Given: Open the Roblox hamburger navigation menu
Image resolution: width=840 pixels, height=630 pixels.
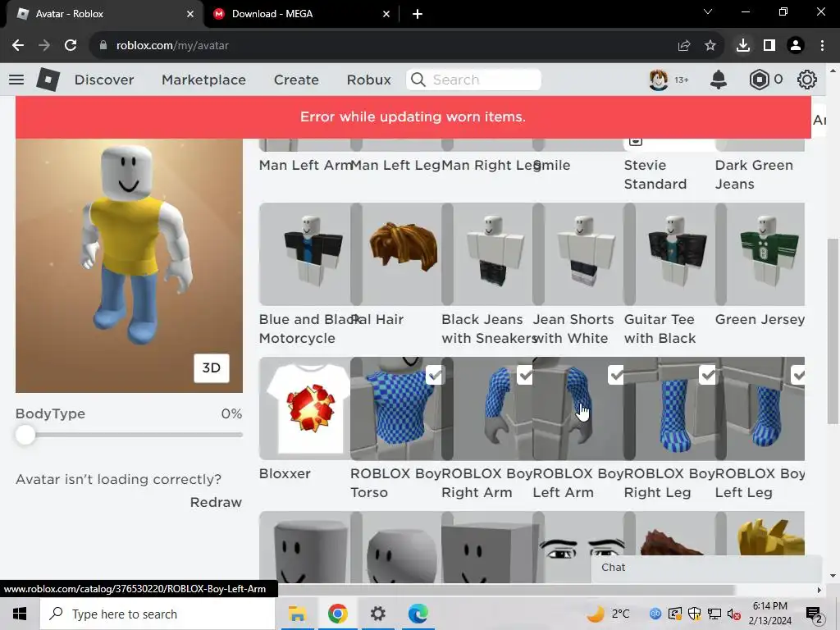Looking at the screenshot, I should (x=16, y=80).
